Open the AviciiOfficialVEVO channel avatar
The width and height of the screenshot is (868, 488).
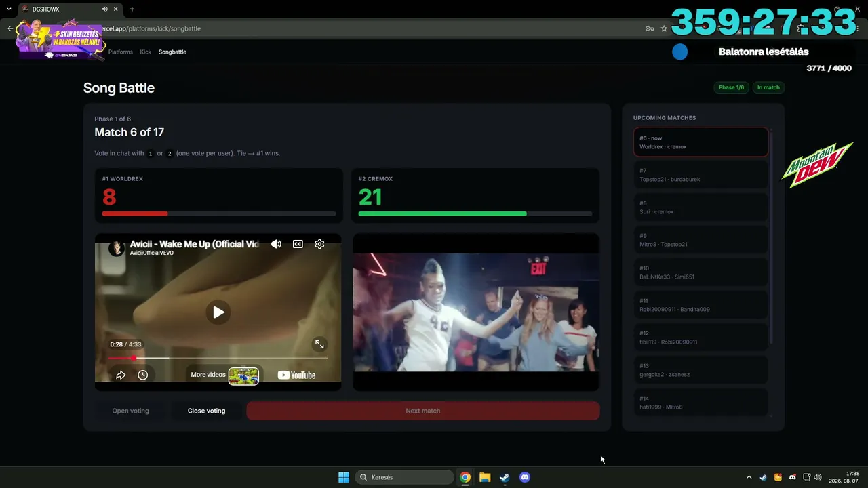[117, 247]
